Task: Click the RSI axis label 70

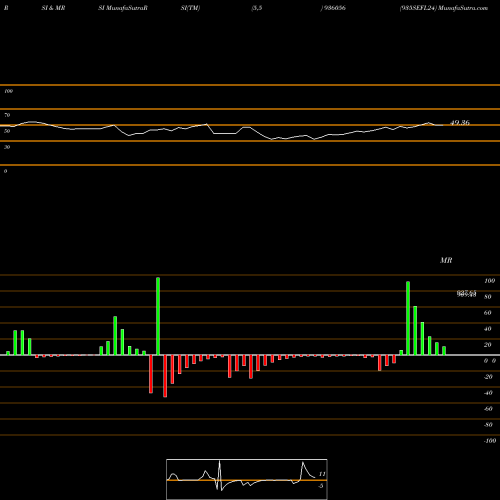Action: (7, 115)
